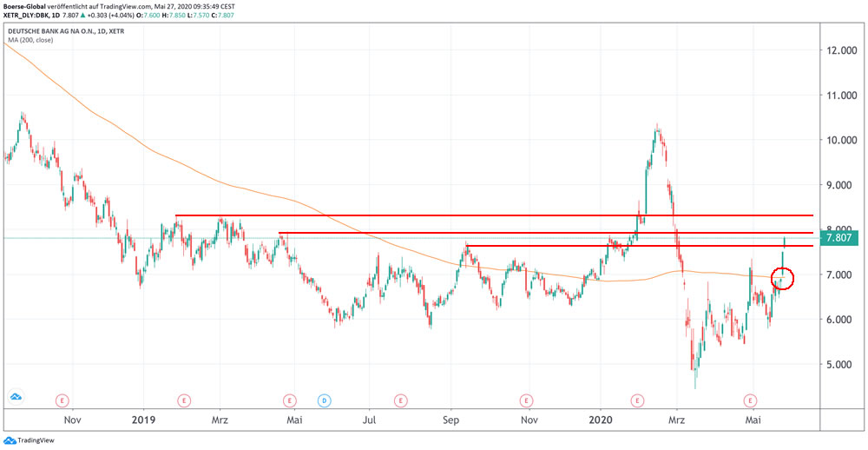
Task: Open the earnings marker above the 2020 Mai label
Action: (750, 400)
